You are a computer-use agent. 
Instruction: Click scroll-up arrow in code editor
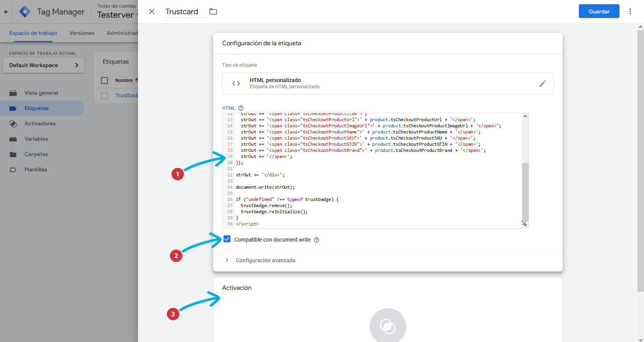pyautogui.click(x=525, y=116)
